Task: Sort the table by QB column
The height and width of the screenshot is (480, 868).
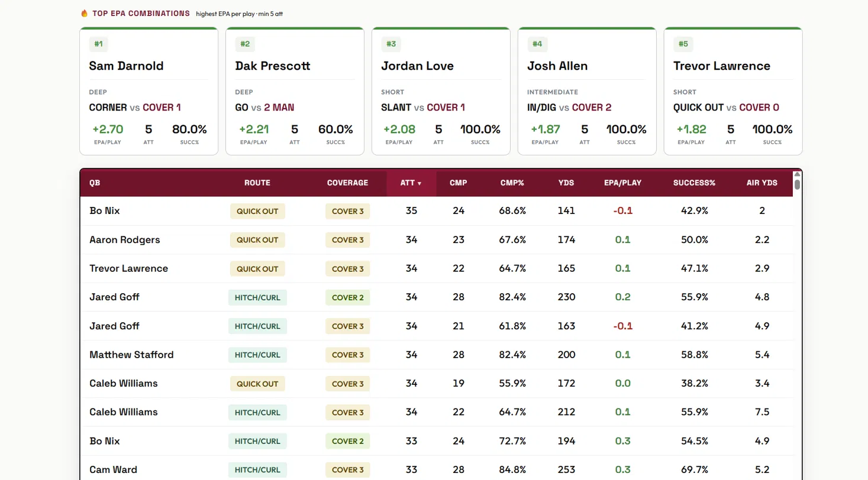Action: pyautogui.click(x=95, y=183)
